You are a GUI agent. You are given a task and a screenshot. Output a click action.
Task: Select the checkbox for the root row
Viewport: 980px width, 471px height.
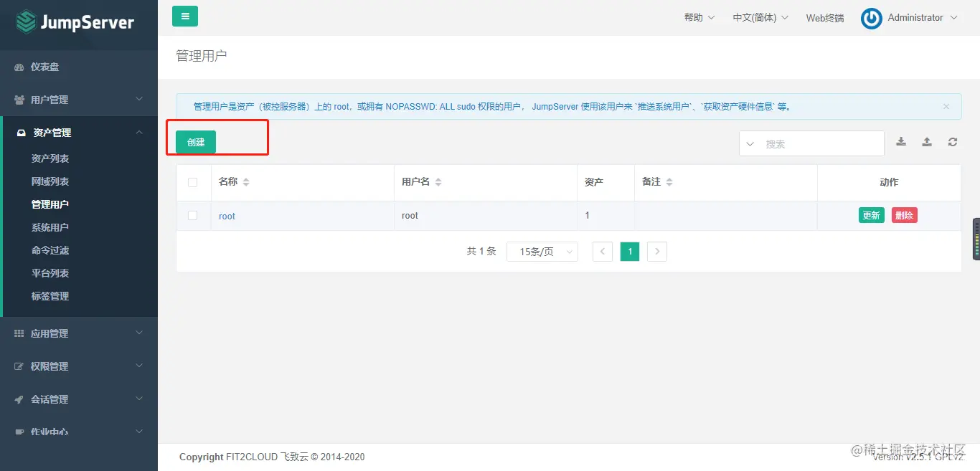click(x=193, y=215)
